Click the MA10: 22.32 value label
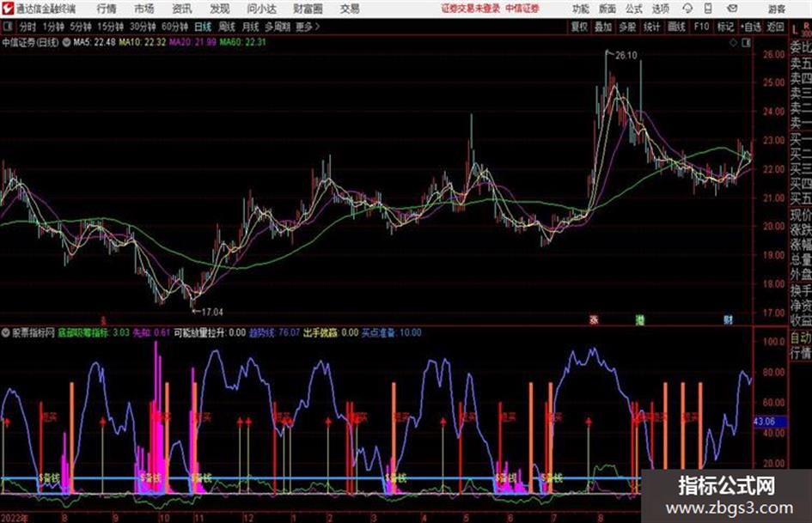 (143, 42)
